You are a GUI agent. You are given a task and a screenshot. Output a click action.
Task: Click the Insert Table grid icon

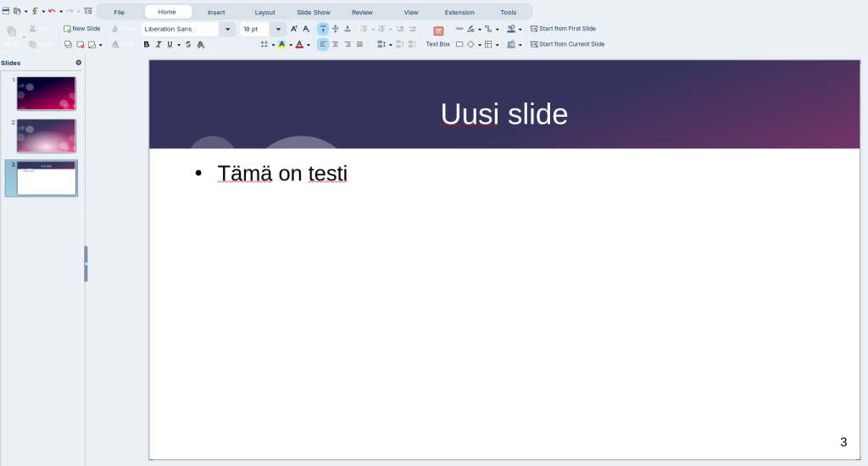coord(488,44)
